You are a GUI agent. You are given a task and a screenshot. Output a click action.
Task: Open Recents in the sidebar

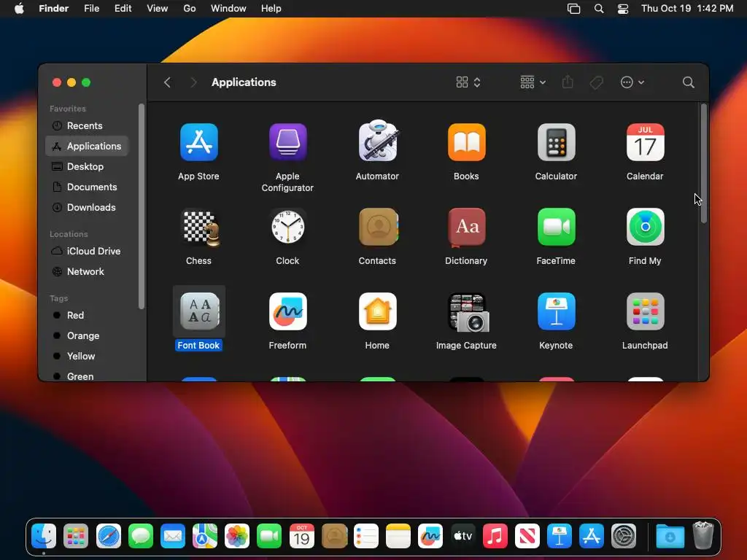[87, 125]
